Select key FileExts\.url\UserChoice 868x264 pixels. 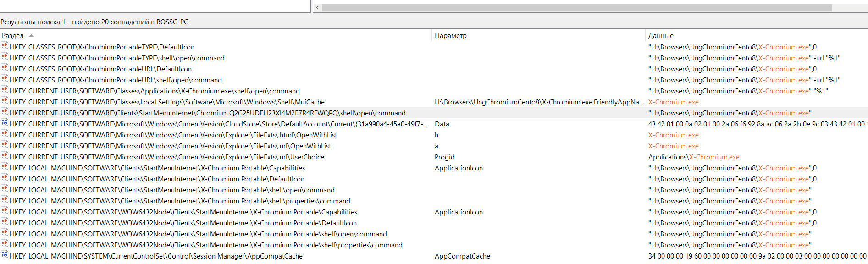pos(166,157)
